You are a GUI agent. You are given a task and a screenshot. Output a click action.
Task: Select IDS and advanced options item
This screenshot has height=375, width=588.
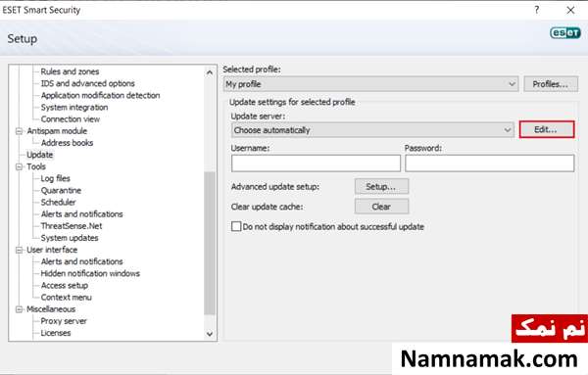(88, 83)
